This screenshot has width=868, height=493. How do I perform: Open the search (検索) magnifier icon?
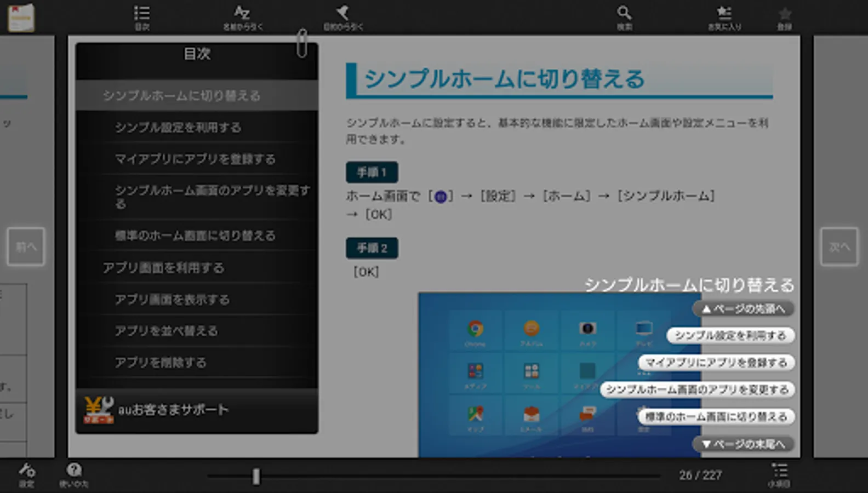(x=624, y=18)
